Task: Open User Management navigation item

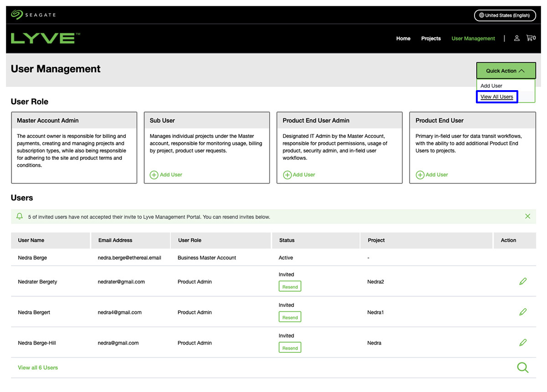Action: [x=473, y=39]
